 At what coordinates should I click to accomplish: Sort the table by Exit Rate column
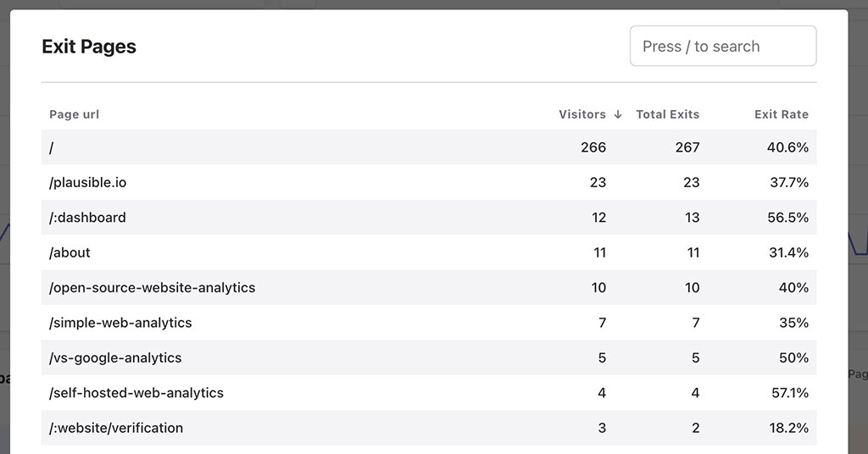click(x=781, y=114)
